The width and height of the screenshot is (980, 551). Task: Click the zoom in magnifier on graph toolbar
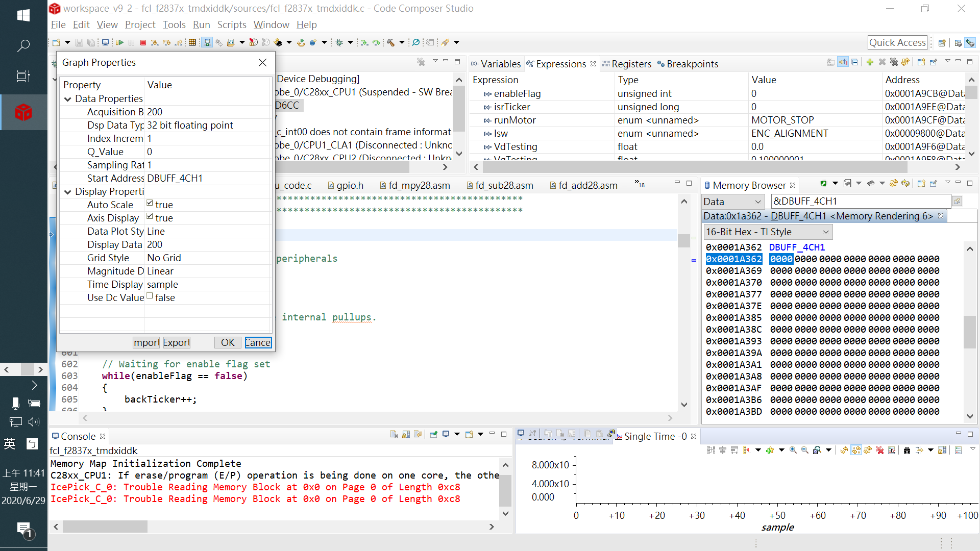click(793, 450)
